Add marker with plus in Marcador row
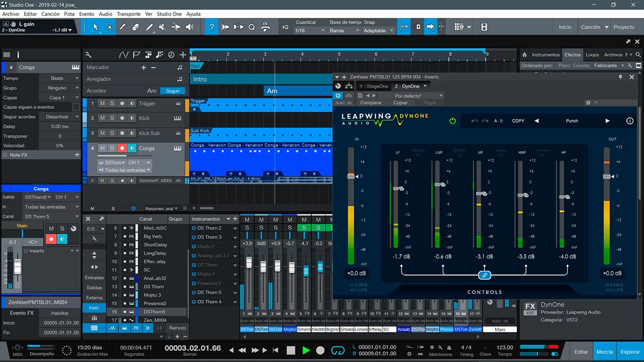Viewport: 644px width, 362px height. [x=143, y=68]
